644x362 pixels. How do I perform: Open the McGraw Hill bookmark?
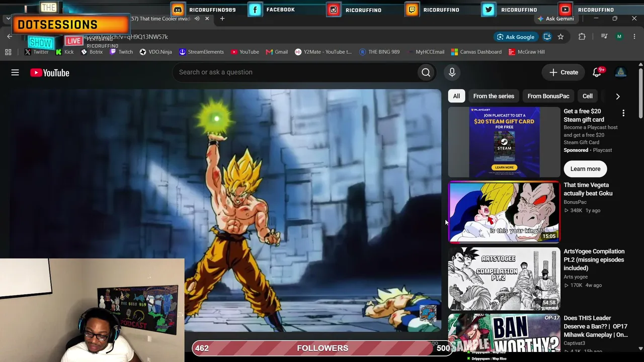tap(526, 52)
